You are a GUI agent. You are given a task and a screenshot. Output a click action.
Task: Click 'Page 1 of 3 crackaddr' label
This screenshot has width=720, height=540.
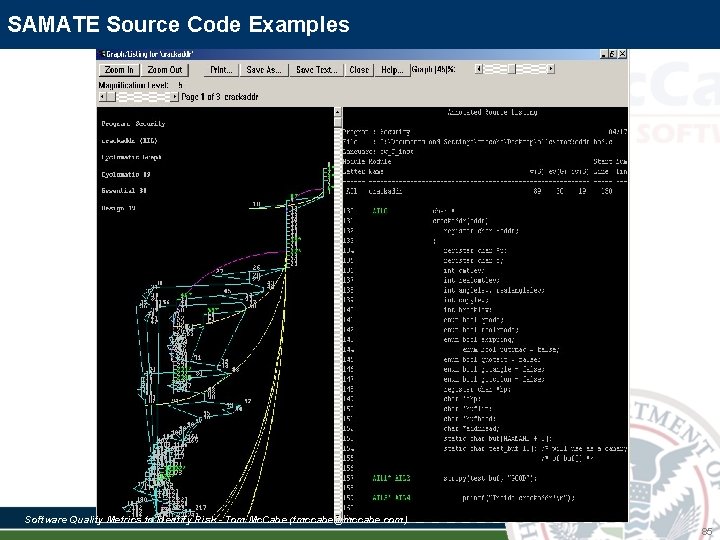tap(220, 97)
